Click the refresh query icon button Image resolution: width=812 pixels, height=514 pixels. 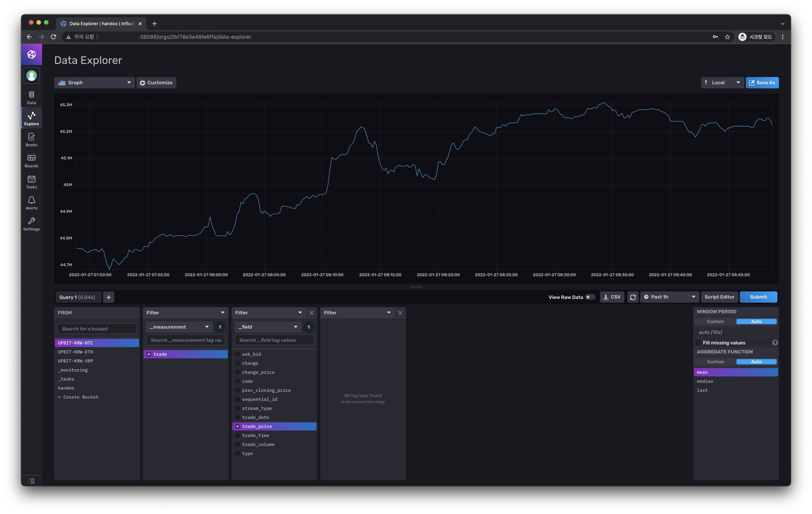(x=633, y=297)
